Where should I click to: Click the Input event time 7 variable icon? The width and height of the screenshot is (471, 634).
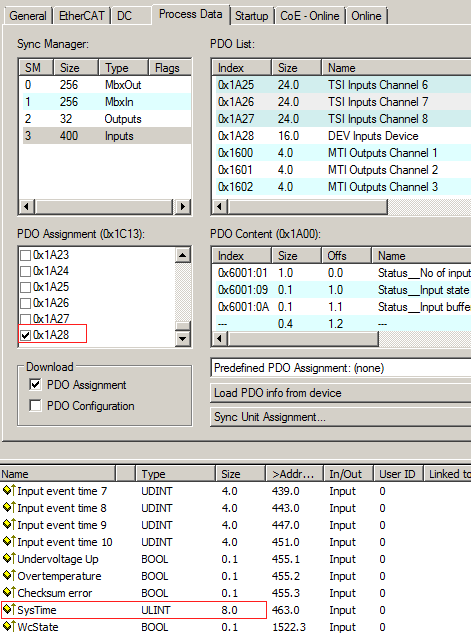[x=9, y=491]
